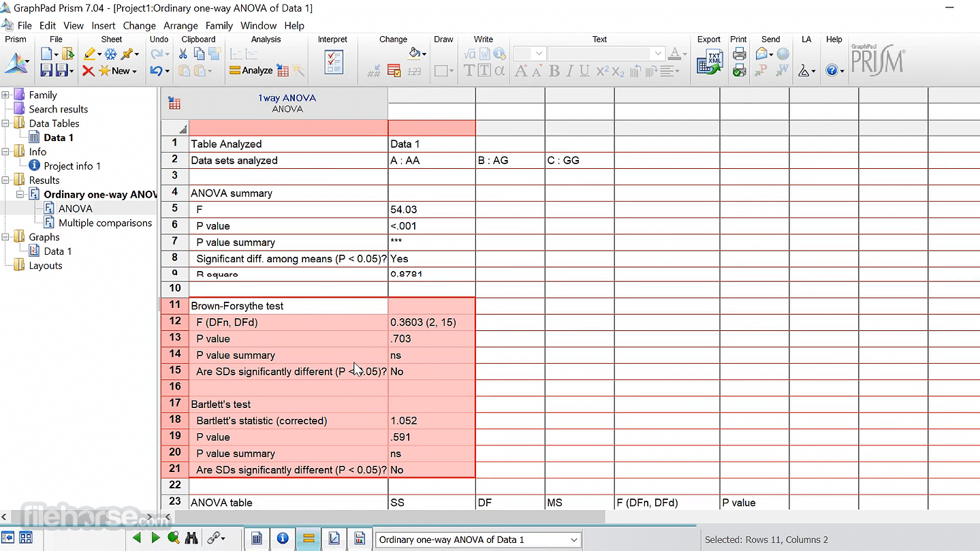Open the Window menu
This screenshot has height=551, width=980.
[259, 26]
